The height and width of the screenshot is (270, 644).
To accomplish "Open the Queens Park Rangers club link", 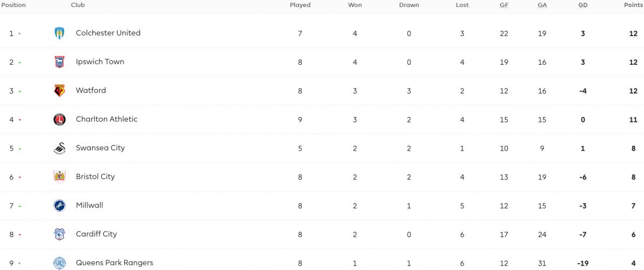I will (115, 262).
